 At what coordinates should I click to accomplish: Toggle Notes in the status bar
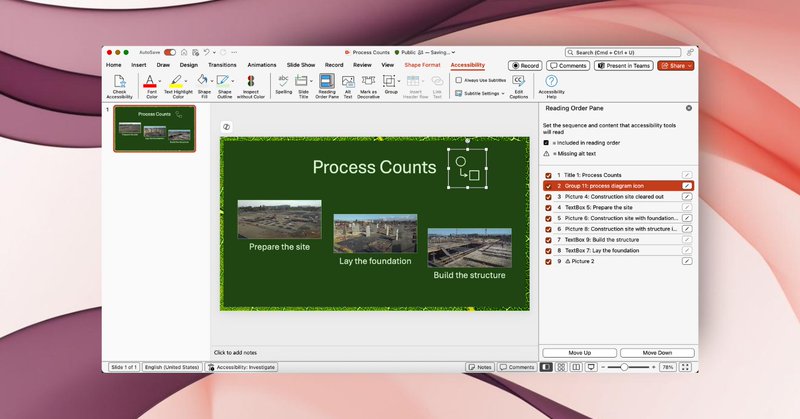[x=480, y=367]
